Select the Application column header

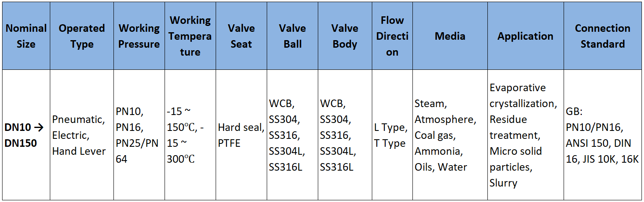(525, 36)
